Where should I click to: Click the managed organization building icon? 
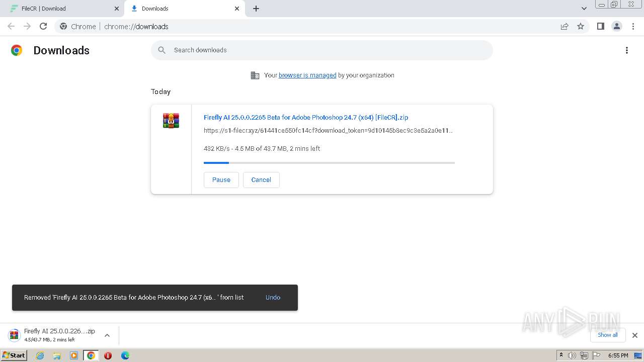pos(255,75)
